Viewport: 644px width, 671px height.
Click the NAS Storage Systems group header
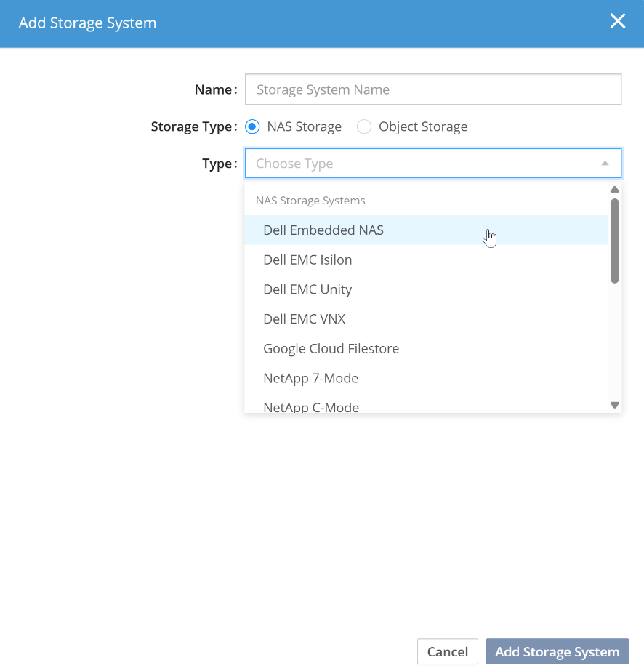[310, 200]
